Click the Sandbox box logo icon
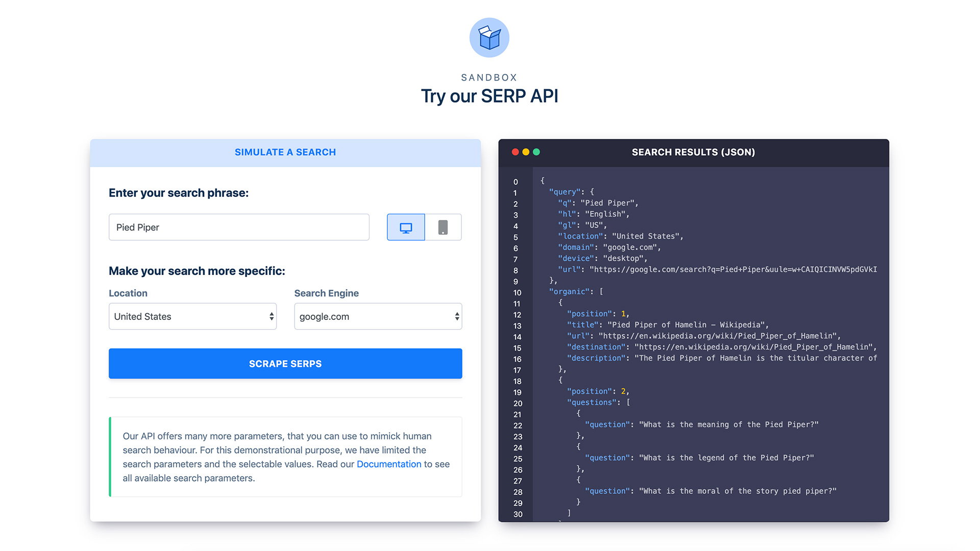The width and height of the screenshot is (980, 551). click(489, 37)
